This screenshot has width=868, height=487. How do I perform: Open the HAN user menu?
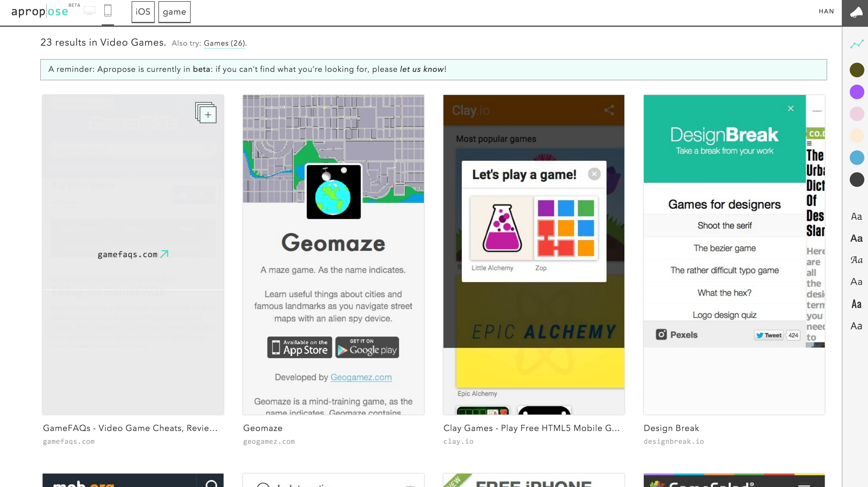click(826, 12)
